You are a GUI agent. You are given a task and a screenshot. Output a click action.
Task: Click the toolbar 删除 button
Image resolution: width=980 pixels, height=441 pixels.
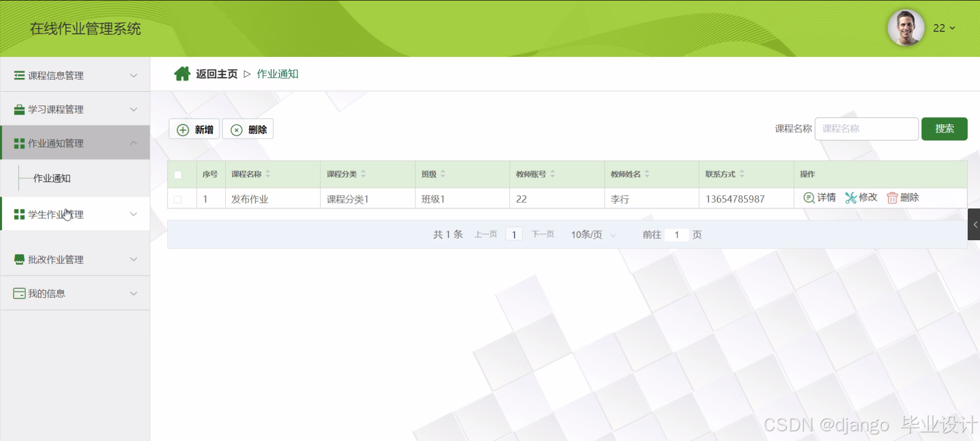248,130
